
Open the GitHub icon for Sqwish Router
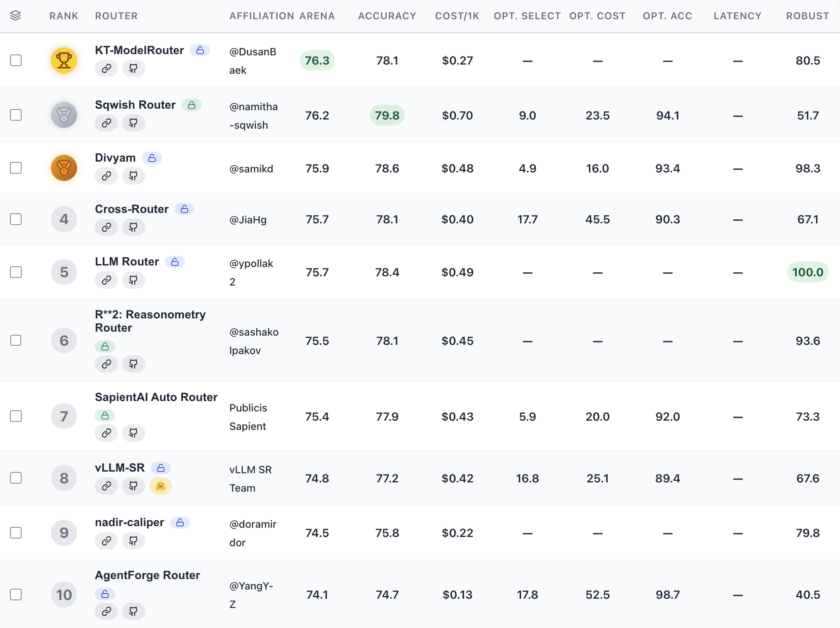(133, 123)
